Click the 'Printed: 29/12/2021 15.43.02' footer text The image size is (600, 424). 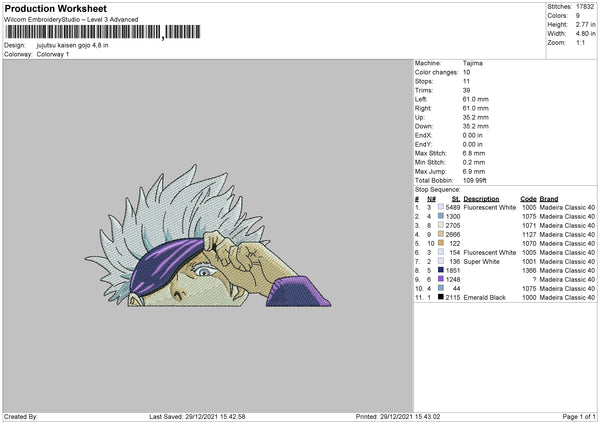[398, 416]
